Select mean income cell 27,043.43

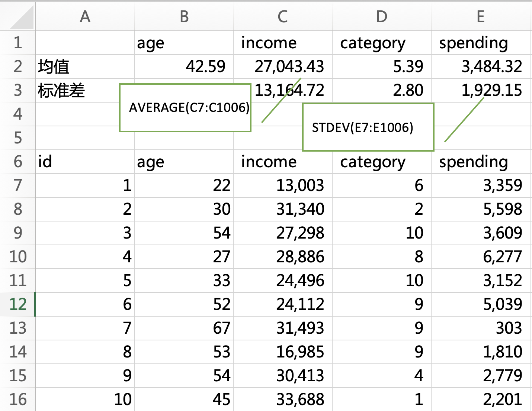click(x=283, y=67)
